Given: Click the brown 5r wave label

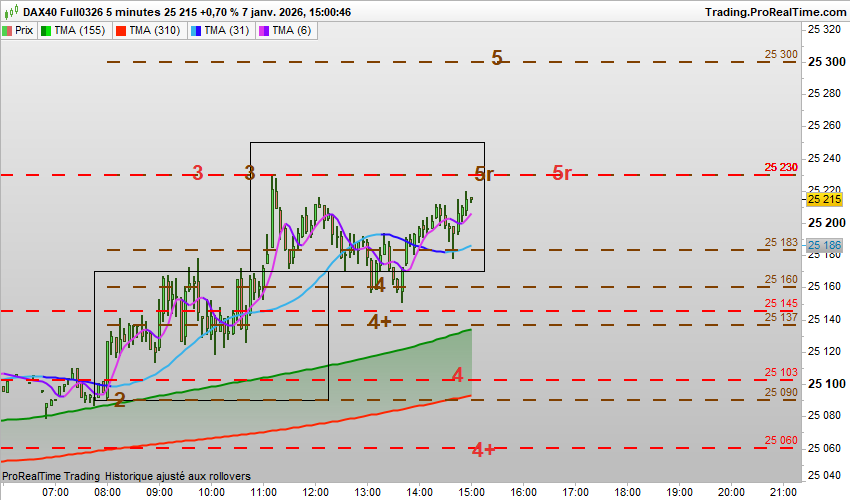Looking at the screenshot, I should (x=484, y=174).
